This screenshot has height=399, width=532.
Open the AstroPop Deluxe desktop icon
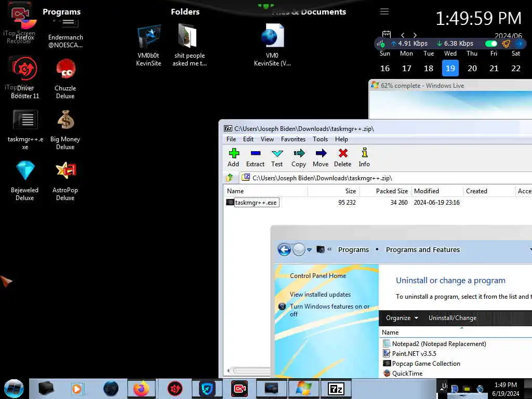pyautogui.click(x=65, y=180)
